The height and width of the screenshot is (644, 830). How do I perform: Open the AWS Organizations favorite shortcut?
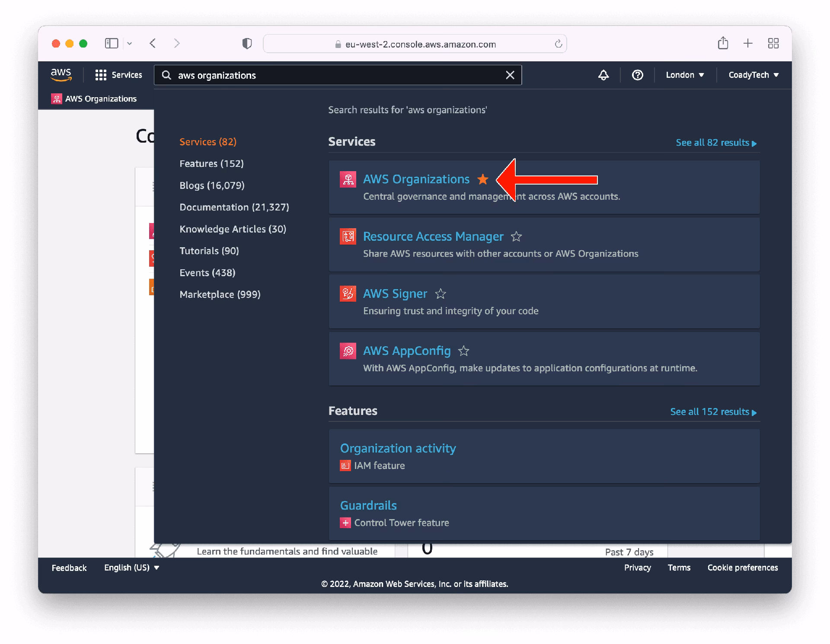[94, 99]
